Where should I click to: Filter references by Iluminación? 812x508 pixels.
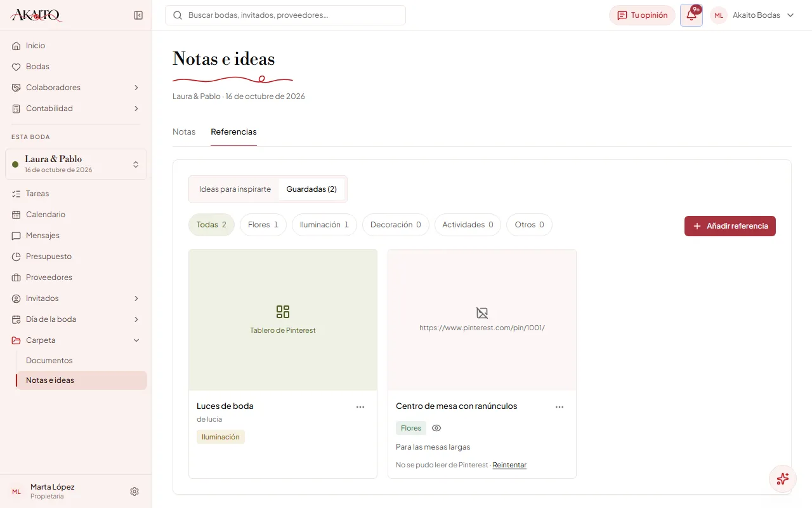324,225
